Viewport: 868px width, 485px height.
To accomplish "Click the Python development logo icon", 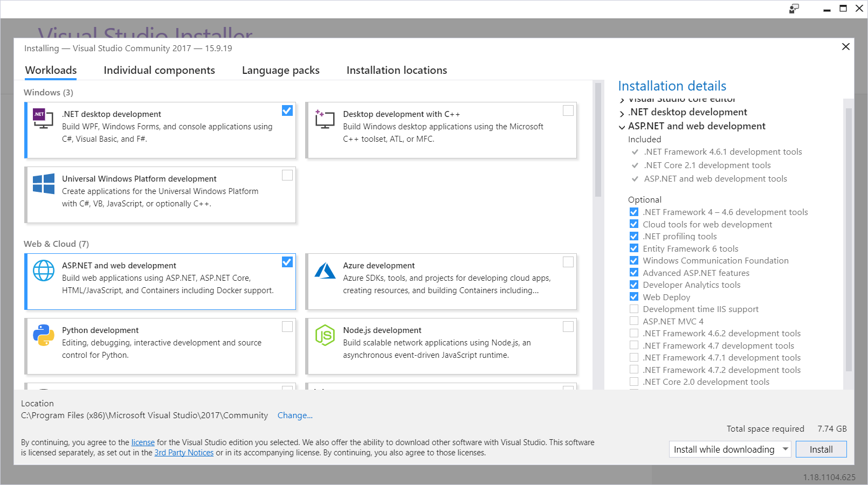I will 43,335.
